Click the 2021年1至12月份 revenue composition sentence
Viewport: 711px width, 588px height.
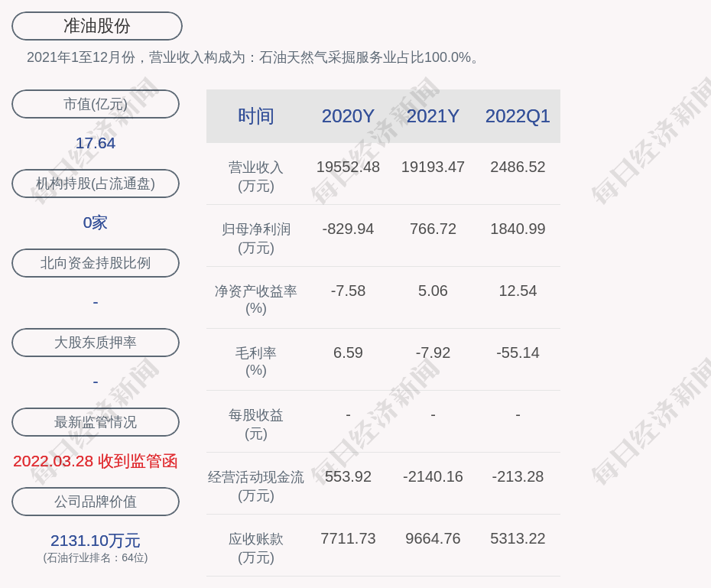point(253,57)
